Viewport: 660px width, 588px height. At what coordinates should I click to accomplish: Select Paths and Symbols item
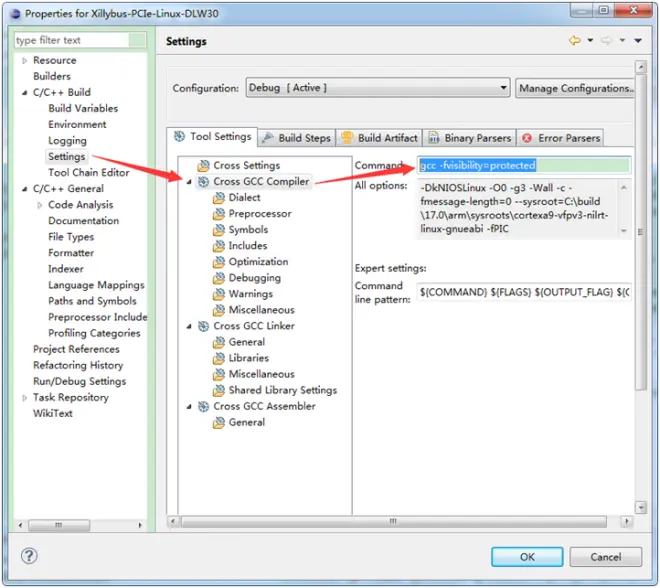(x=92, y=301)
